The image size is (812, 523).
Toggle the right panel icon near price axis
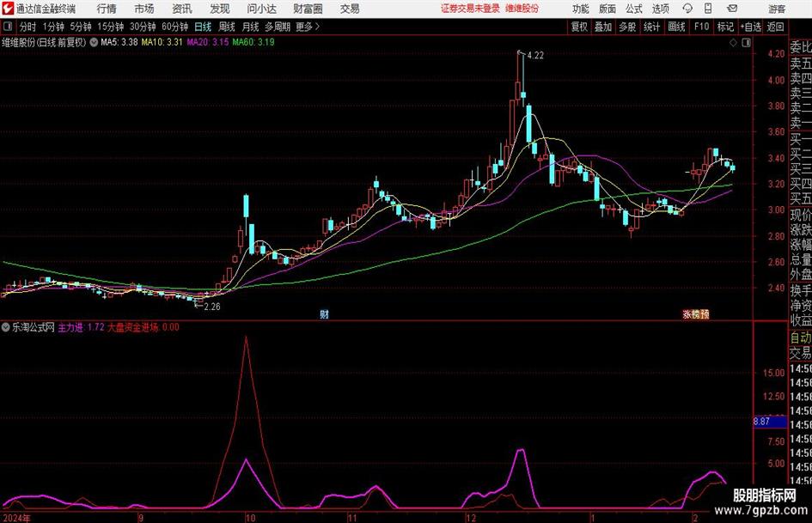pyautogui.click(x=746, y=43)
